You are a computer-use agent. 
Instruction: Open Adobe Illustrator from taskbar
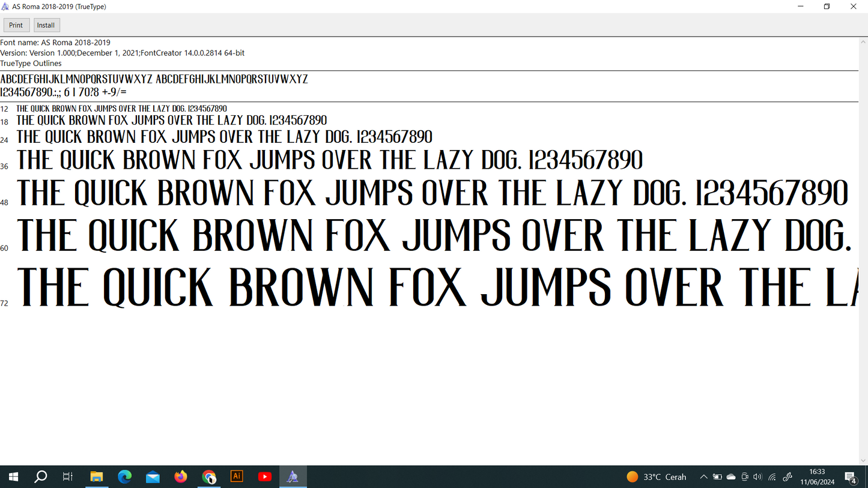pos(237,477)
